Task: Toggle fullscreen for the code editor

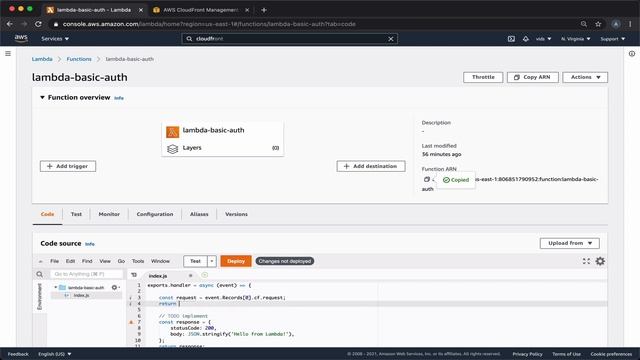Action: pos(586,261)
